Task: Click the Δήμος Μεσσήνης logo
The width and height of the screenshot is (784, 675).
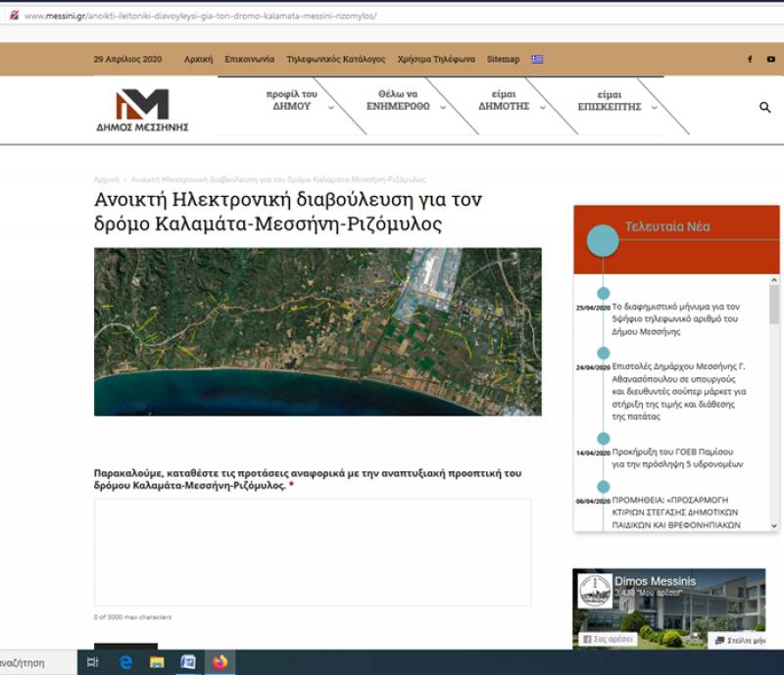Action: pyautogui.click(x=142, y=110)
